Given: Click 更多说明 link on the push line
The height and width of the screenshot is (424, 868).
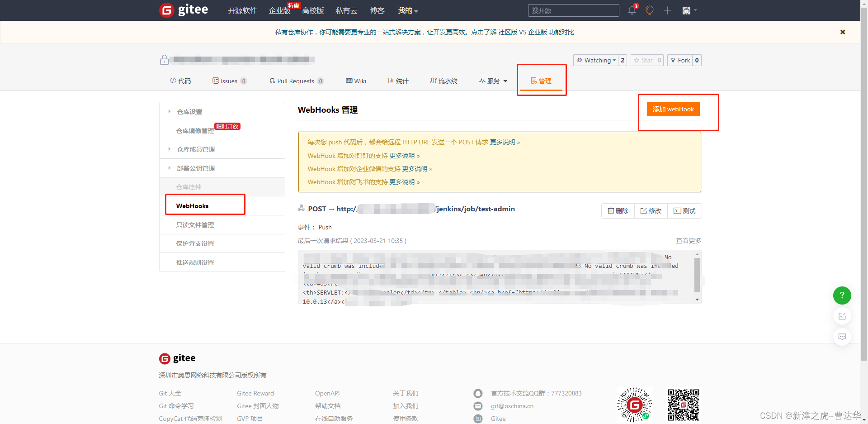Looking at the screenshot, I should point(505,142).
